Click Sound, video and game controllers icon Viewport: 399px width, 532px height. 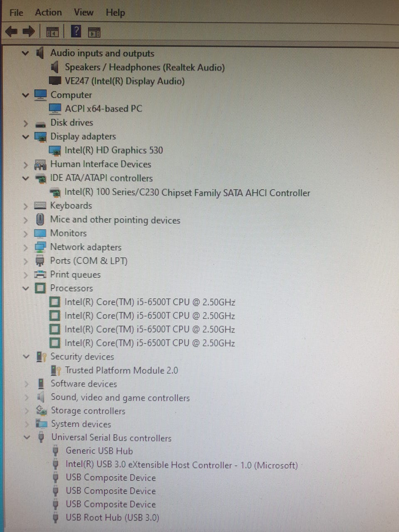coord(41,397)
